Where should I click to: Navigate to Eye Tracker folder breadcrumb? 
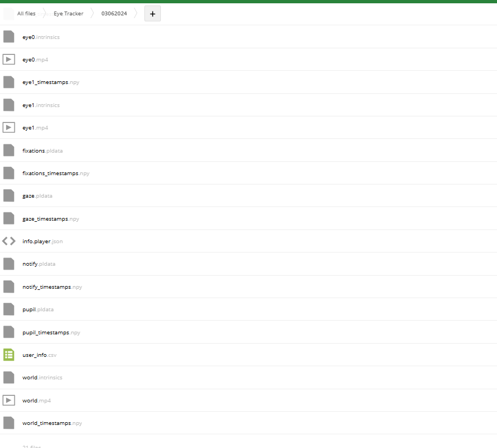(x=69, y=14)
